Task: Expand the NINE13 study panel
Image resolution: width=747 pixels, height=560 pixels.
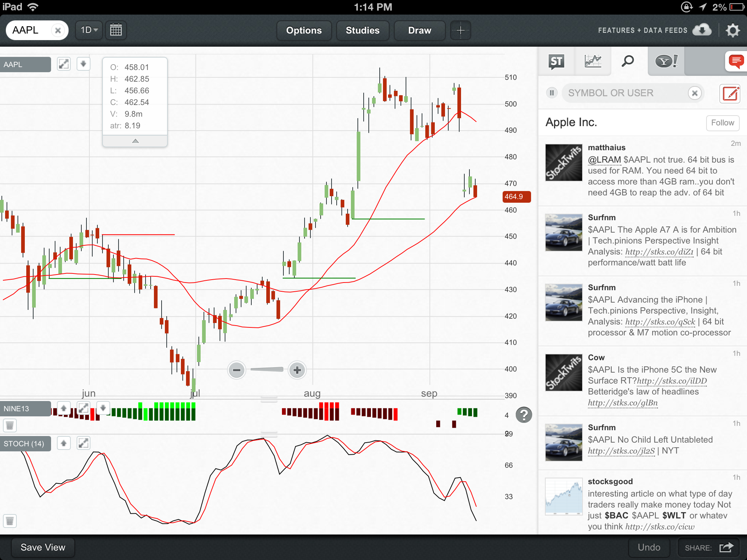Action: pos(84,408)
